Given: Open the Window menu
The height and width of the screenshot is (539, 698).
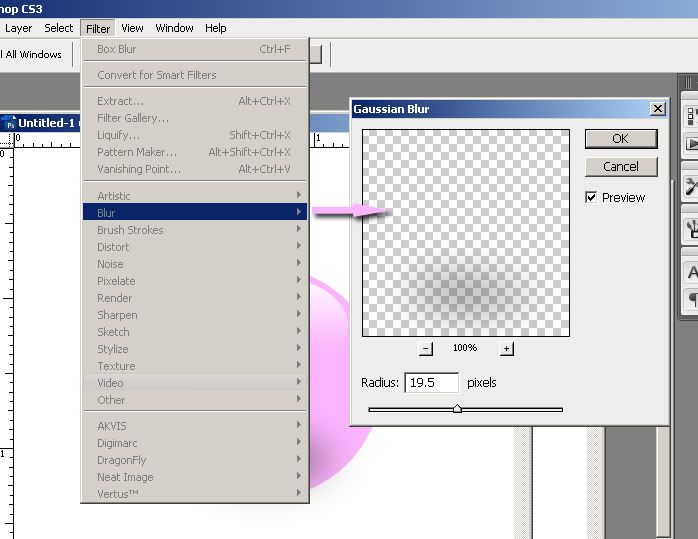Looking at the screenshot, I should pyautogui.click(x=174, y=28).
